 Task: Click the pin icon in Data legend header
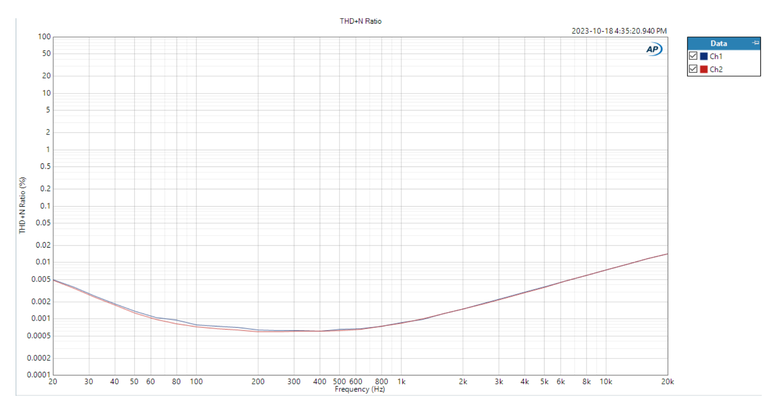click(x=755, y=44)
